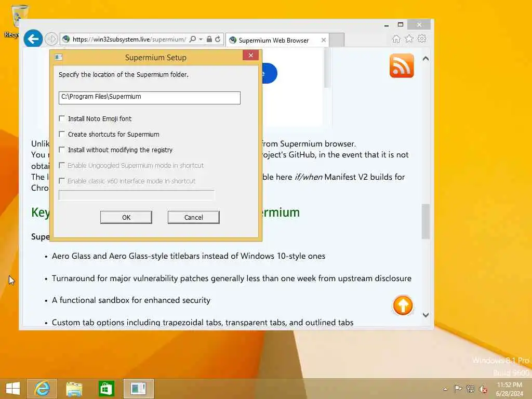The image size is (532, 399).
Task: Check Create shortcuts for Supermium
Action: tap(62, 134)
